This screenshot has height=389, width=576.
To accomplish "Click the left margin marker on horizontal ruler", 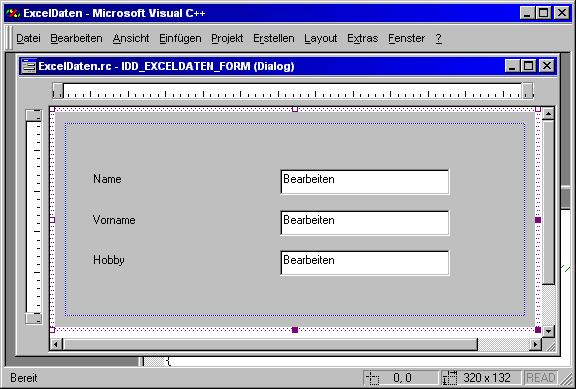I will [58, 90].
